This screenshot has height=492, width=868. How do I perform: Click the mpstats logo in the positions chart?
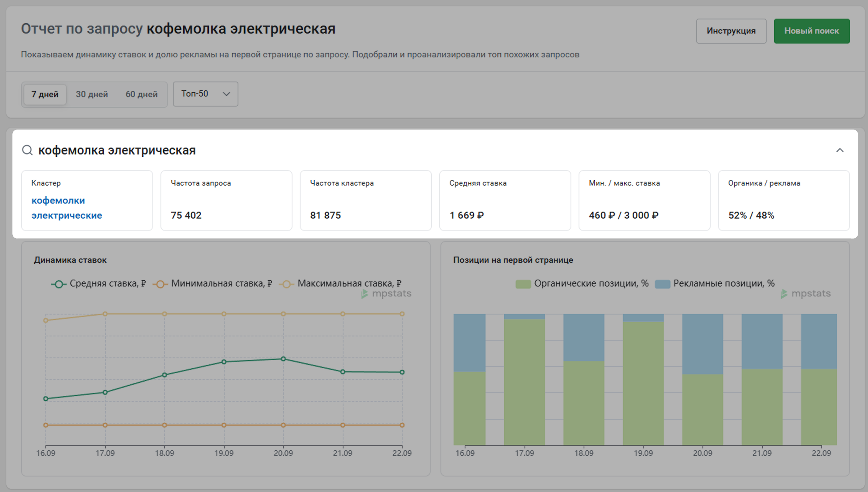click(x=805, y=294)
